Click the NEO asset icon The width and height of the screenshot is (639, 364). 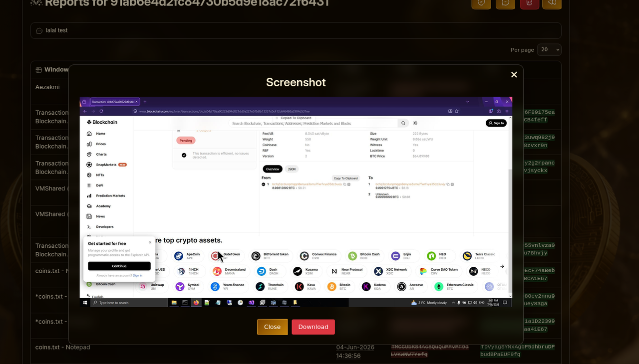click(431, 256)
